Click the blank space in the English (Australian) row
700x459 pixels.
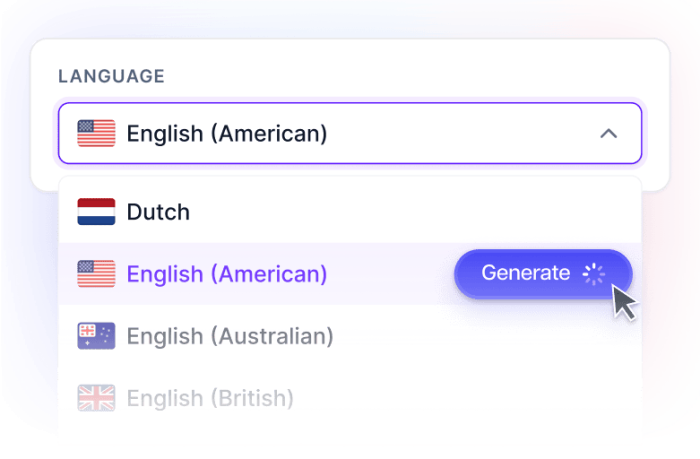[x=490, y=336]
